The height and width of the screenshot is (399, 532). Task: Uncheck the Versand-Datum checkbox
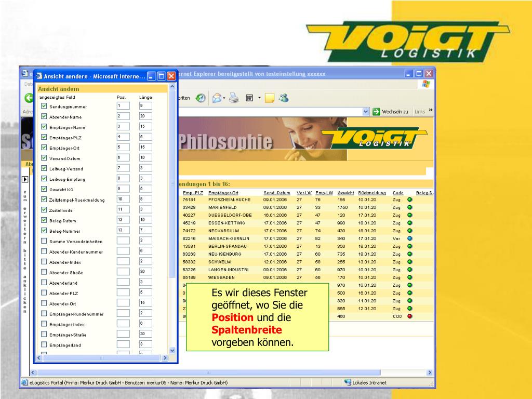[x=44, y=158]
